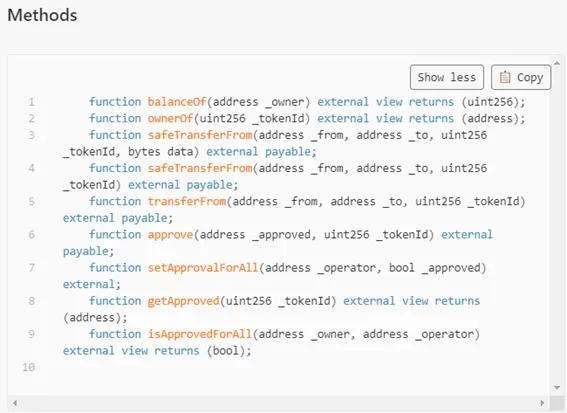Click line number 5
This screenshot has height=413, width=567.
[31, 201]
